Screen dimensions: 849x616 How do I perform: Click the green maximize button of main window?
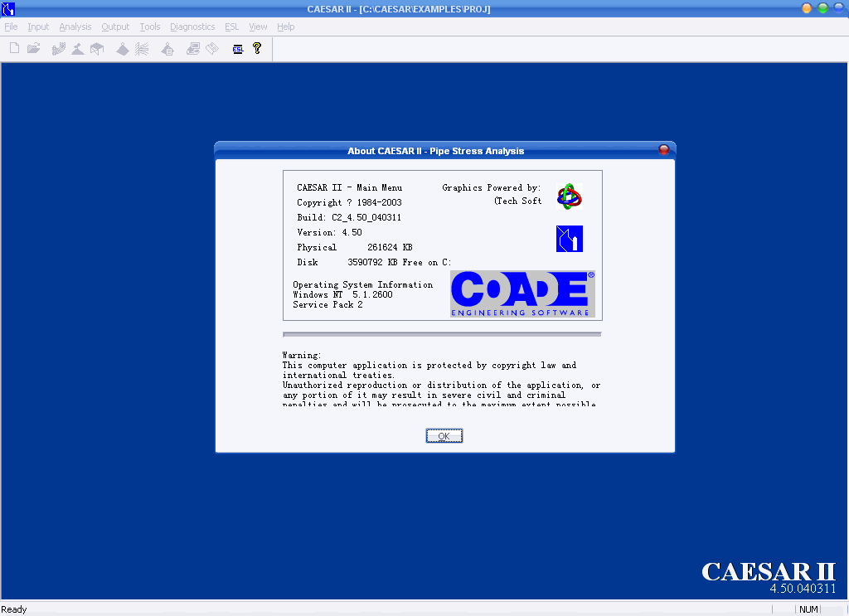coord(822,8)
